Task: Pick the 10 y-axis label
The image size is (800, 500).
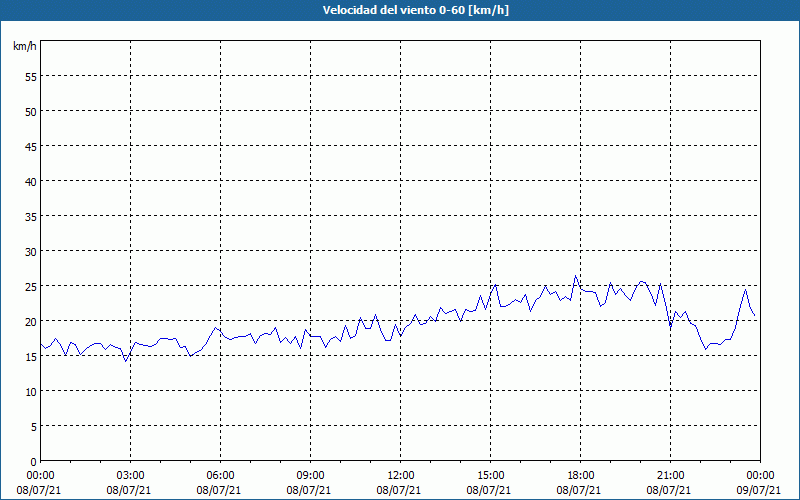Action: [x=30, y=391]
